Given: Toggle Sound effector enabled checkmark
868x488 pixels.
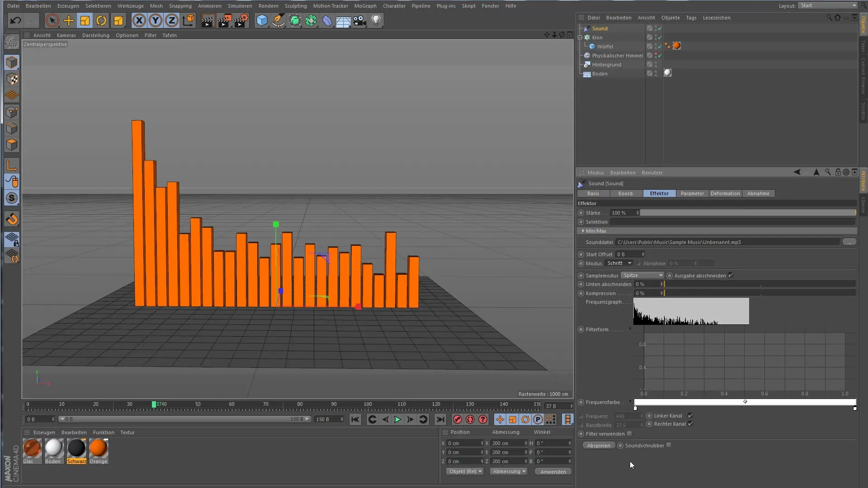Looking at the screenshot, I should [x=660, y=28].
